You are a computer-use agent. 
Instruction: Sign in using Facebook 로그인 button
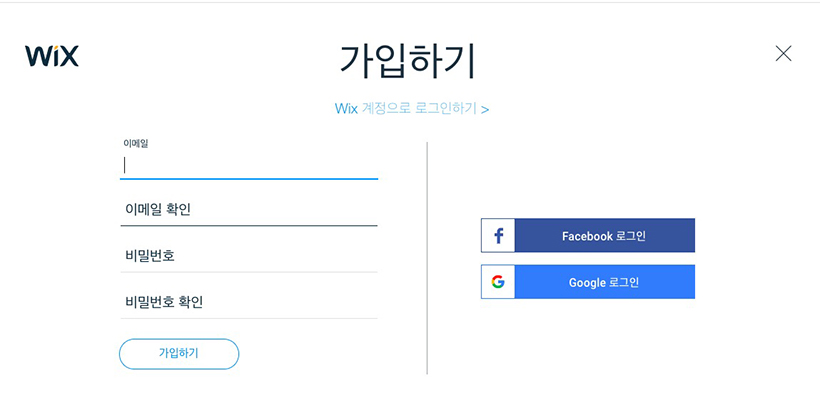(588, 236)
